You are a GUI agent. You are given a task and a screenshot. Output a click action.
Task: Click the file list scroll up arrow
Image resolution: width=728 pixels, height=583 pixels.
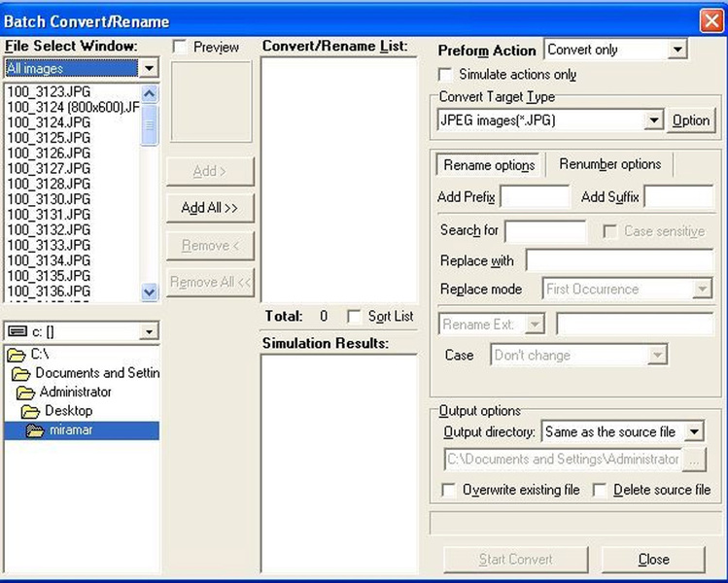[149, 94]
